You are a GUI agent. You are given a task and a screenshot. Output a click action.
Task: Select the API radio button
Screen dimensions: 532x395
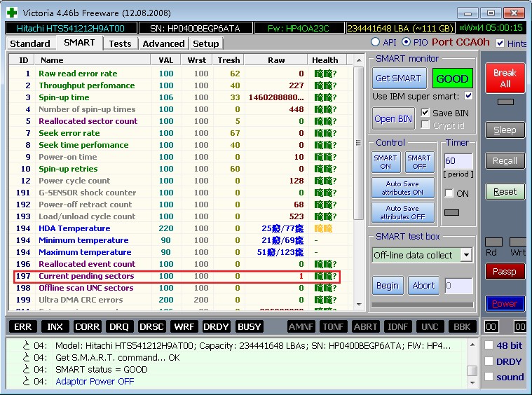(x=375, y=42)
